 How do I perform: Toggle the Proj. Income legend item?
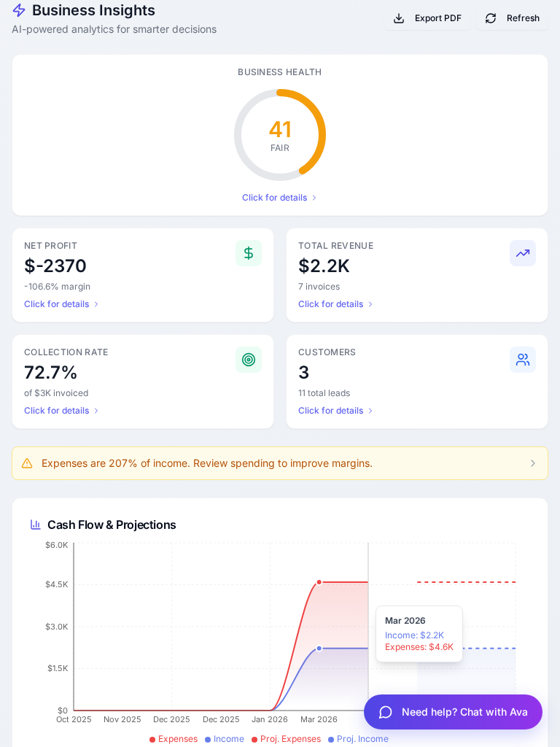tap(358, 739)
